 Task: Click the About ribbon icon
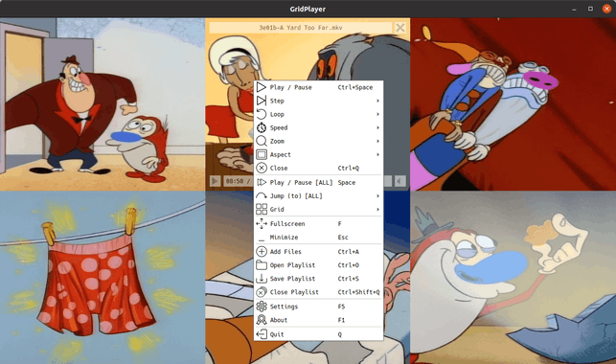(x=262, y=320)
